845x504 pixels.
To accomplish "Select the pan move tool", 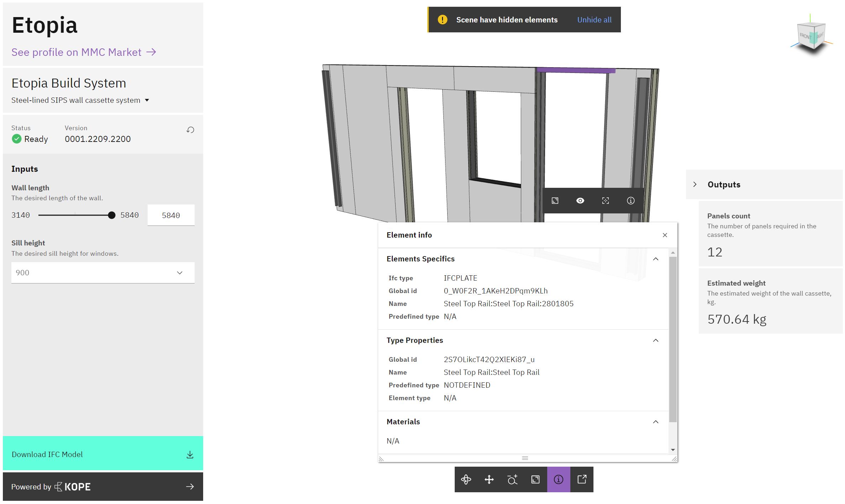I will 489,479.
